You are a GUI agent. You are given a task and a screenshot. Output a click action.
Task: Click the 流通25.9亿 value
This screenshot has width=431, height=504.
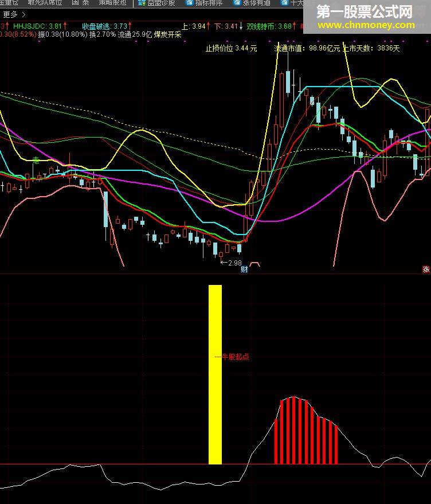[x=135, y=34]
